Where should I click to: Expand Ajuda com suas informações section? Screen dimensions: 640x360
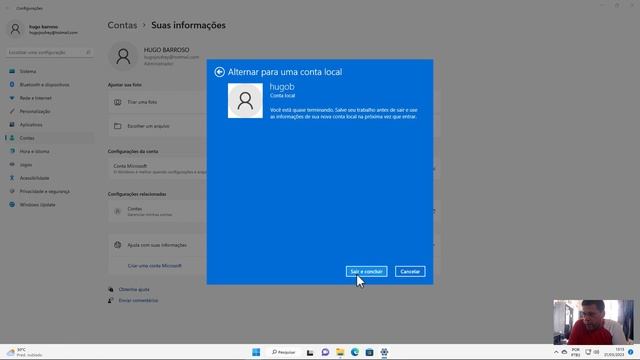158,245
